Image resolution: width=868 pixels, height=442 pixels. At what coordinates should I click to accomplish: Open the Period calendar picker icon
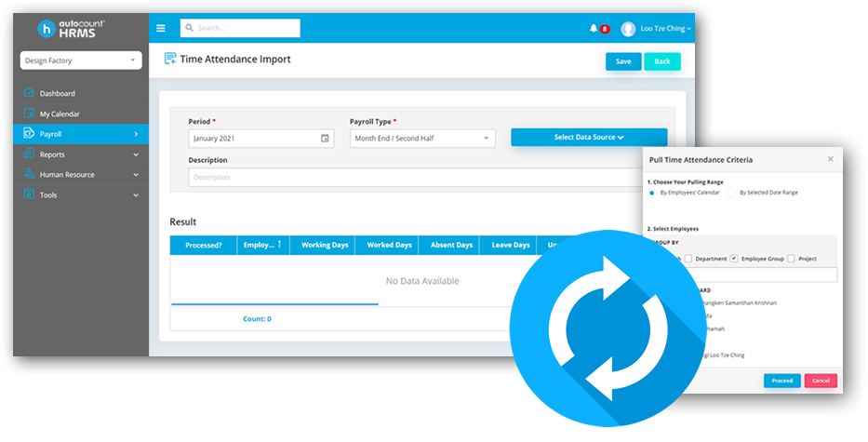click(325, 139)
